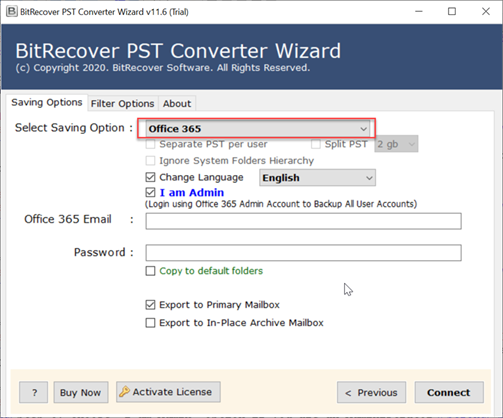
Task: Click the Copyright 2020 BitRecover Software text
Action: coord(163,68)
